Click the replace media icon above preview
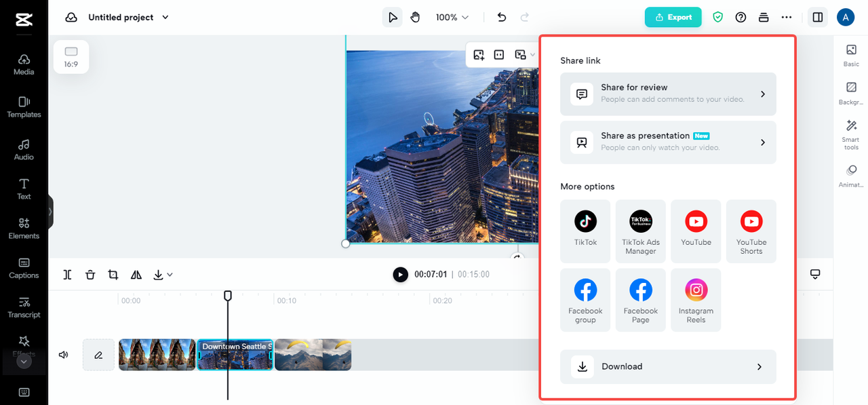Screen dimensions: 868x405 (x=520, y=55)
